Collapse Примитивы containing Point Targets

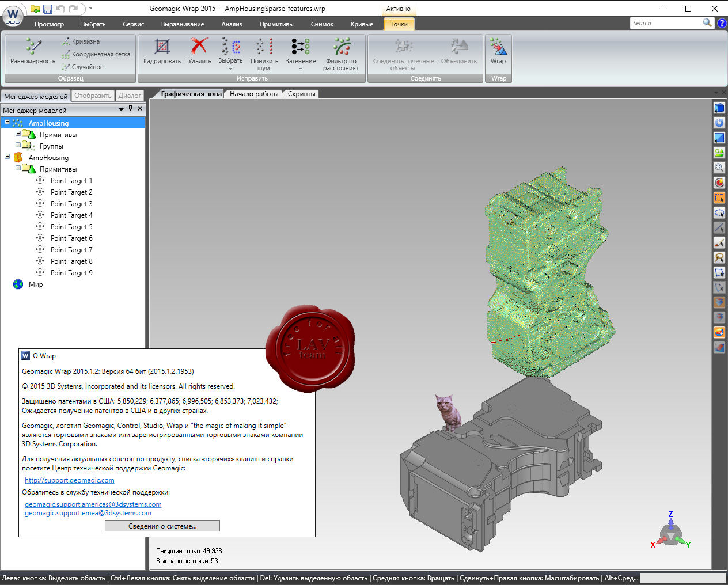[x=18, y=168]
